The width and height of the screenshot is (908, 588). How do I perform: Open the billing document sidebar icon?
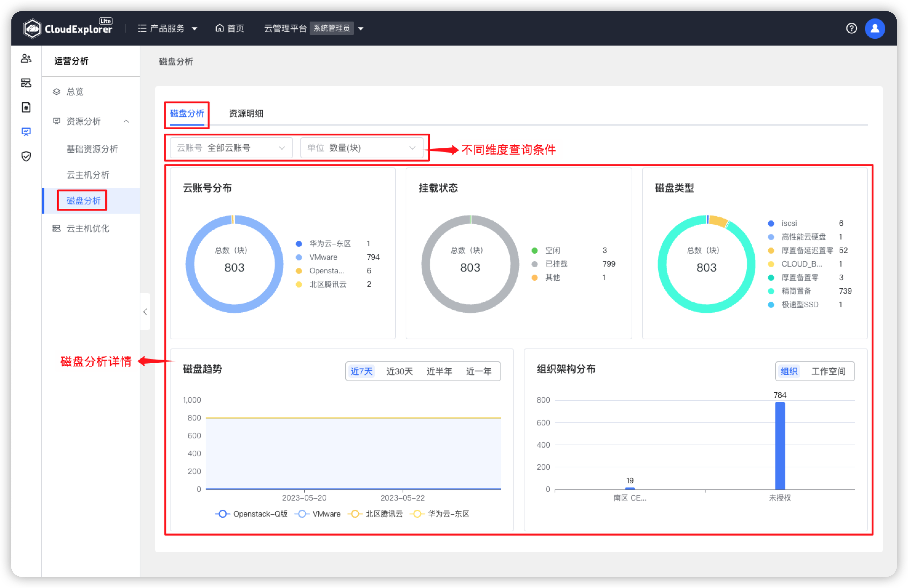coord(26,108)
